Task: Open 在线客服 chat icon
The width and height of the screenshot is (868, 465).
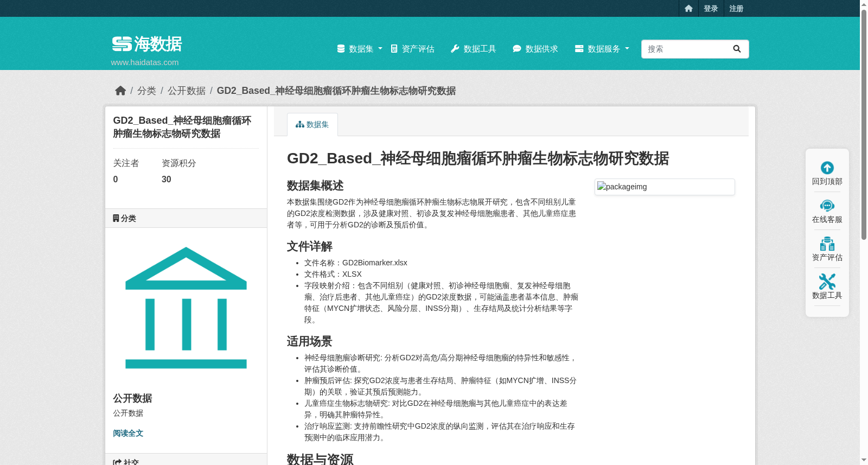Action: [827, 206]
